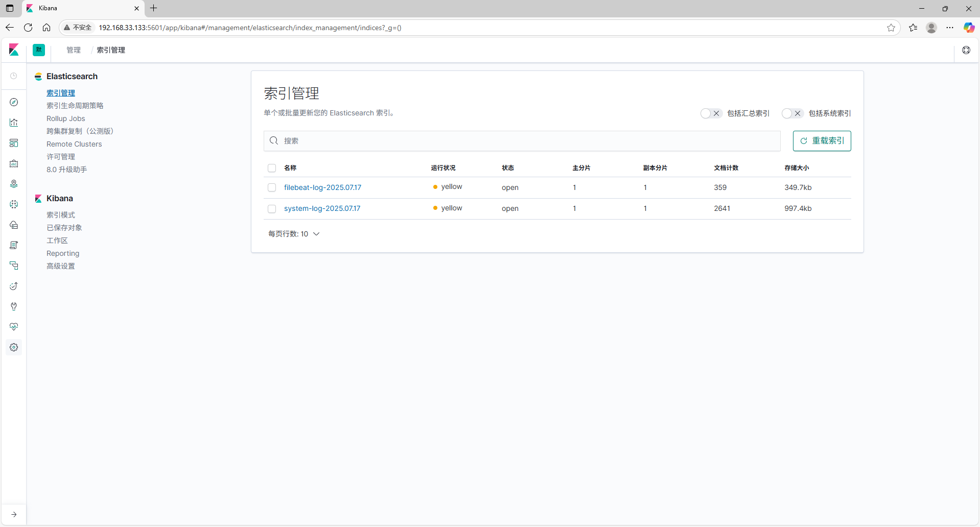Go to the browser home page icon
This screenshot has width=980, height=527.
(46, 28)
